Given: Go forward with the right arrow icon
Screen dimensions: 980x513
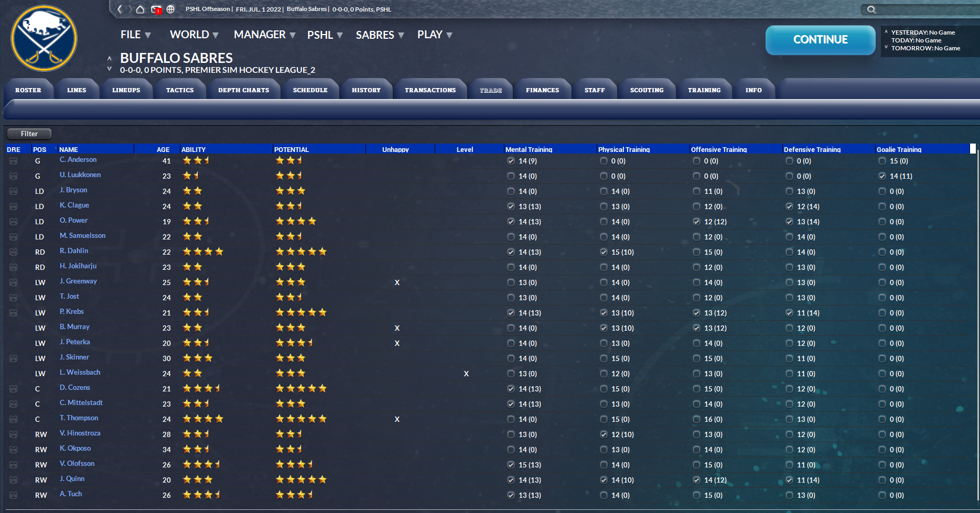Looking at the screenshot, I should pos(130,9).
